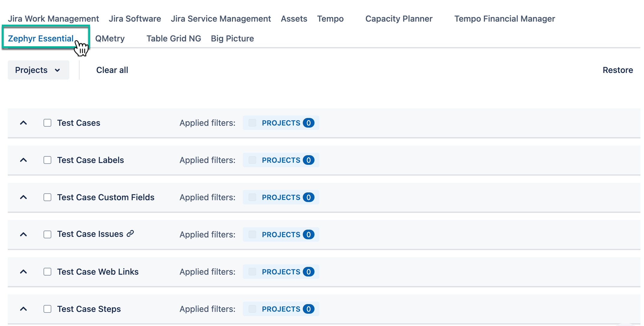644x326 pixels.
Task: Collapse the Test Case Issues row
Action: 23,234
